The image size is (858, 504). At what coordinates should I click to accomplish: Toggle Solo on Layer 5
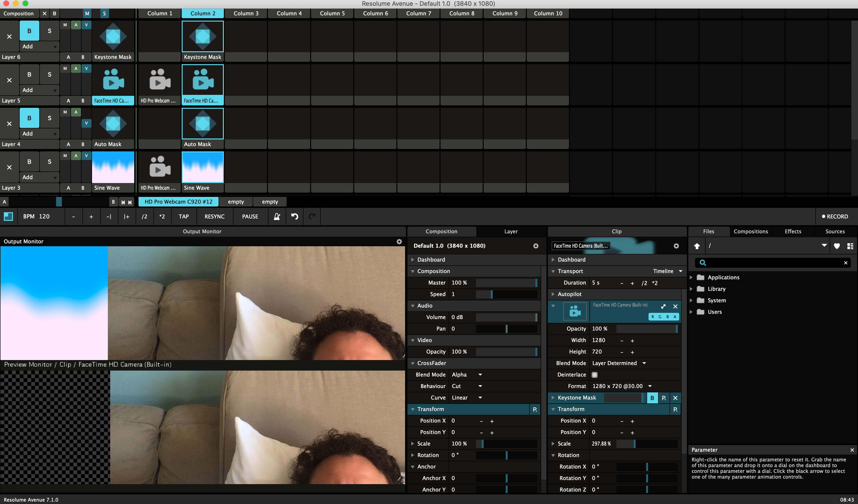click(x=49, y=74)
